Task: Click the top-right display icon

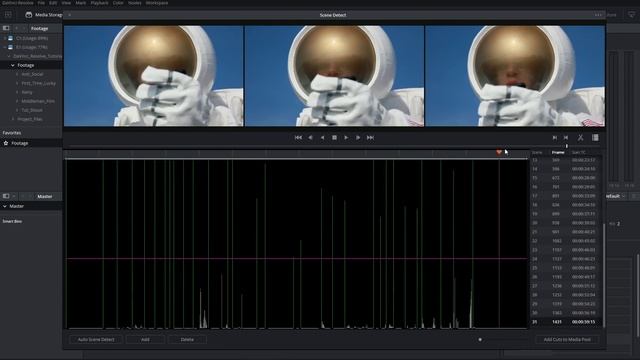Action: 631,15
